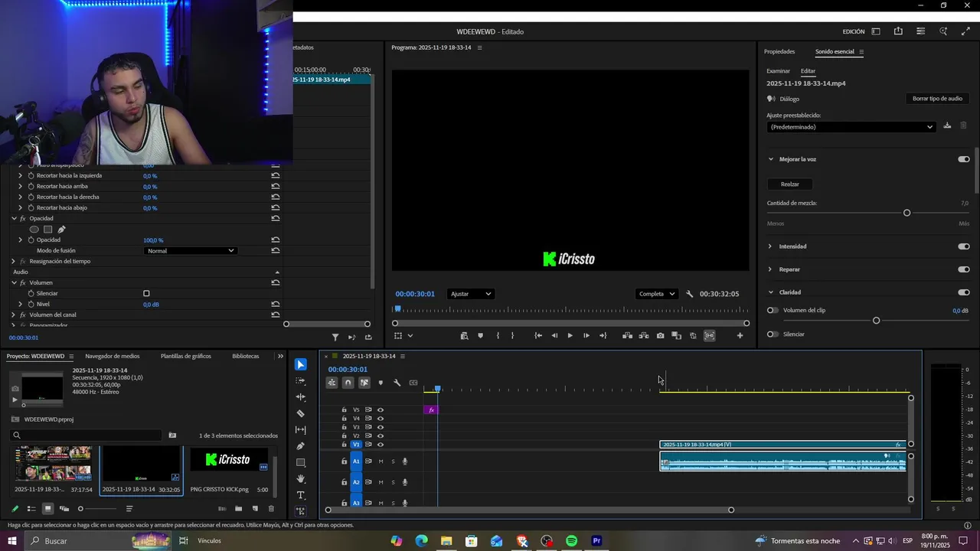
Task: Switch project panel to icon view
Action: click(x=47, y=509)
